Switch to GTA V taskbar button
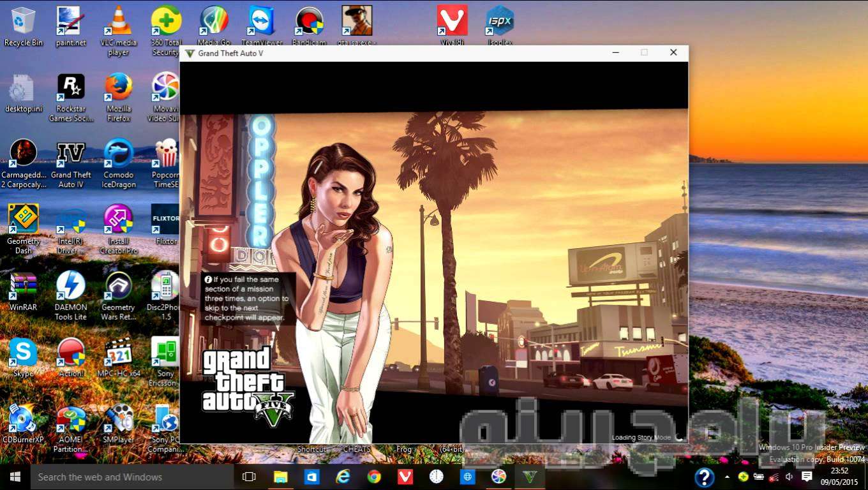Screen dimensions: 868x490 530,477
